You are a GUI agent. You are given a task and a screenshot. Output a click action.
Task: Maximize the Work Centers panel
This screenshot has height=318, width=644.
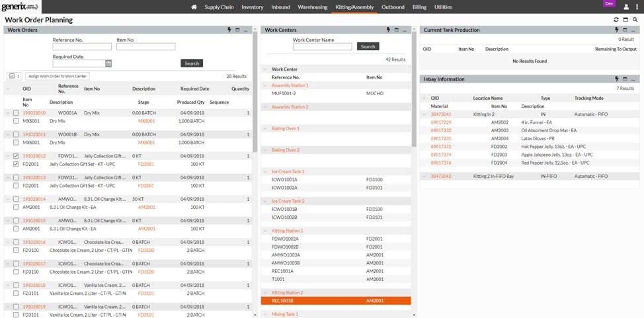[x=396, y=30]
